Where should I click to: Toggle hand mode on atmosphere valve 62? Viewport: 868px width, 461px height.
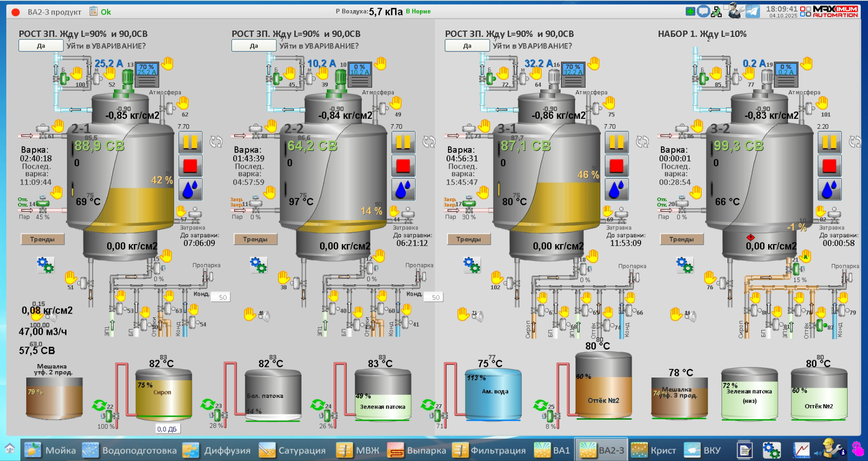coord(182,102)
